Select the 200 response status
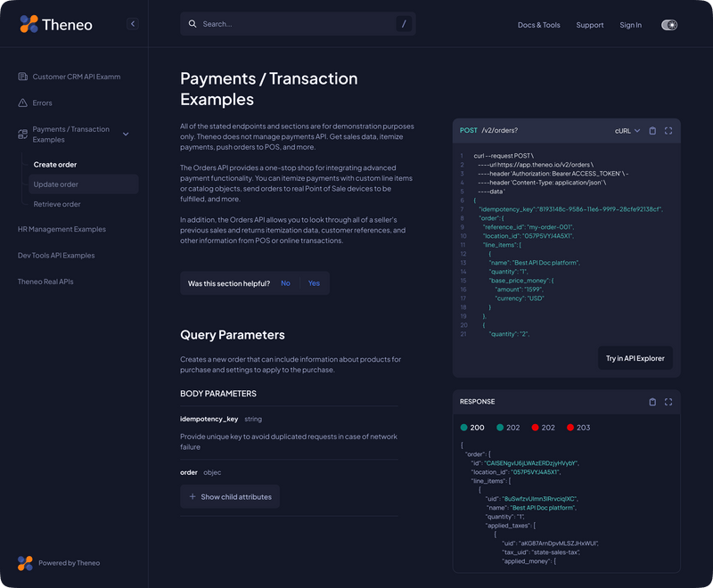 click(x=475, y=426)
